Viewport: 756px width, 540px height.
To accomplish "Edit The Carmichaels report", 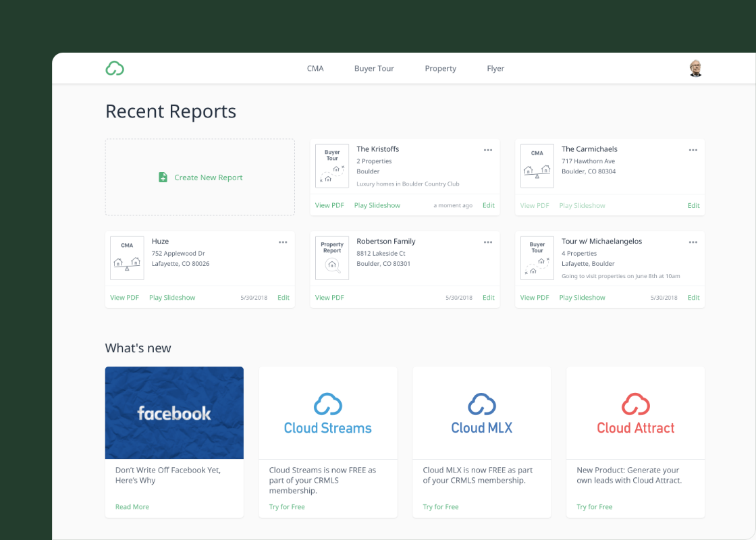I will [693, 205].
